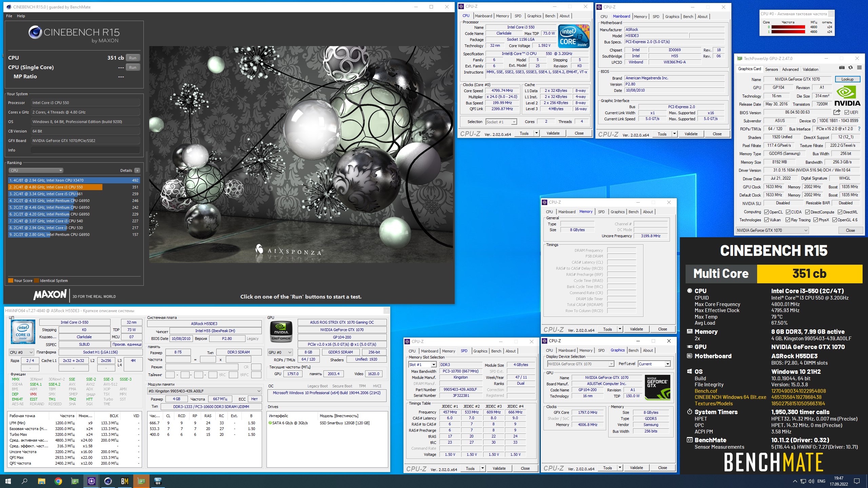
Task: Click the network icon in system tray
Action: [803, 481]
